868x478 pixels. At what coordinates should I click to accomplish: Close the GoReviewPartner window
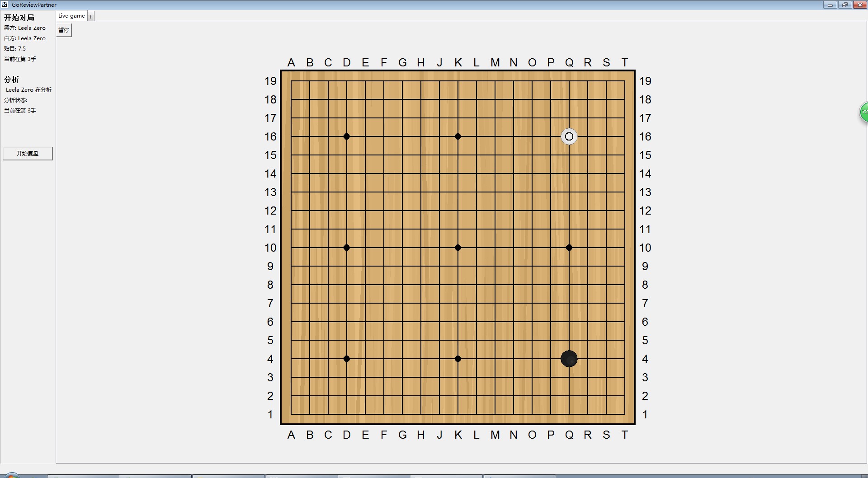point(859,5)
